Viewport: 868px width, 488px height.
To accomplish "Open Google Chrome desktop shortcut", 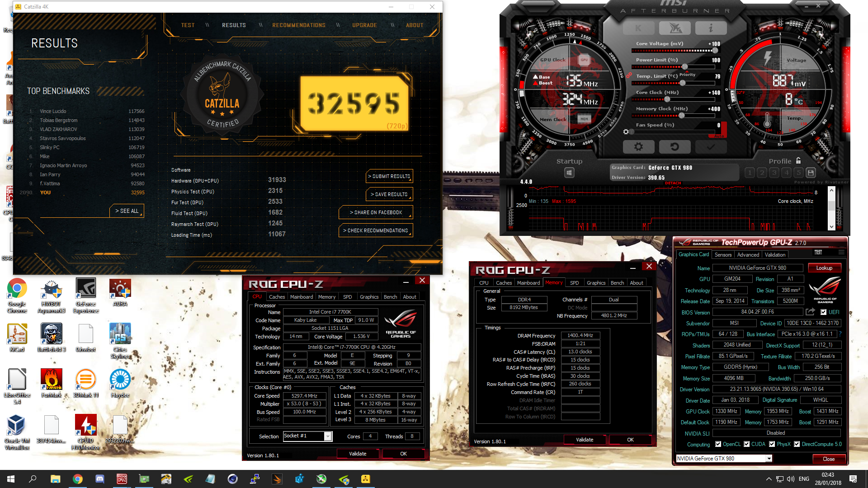I will point(17,296).
